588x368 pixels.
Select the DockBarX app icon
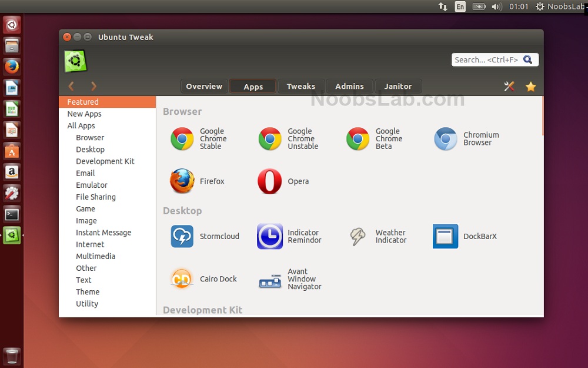click(446, 236)
